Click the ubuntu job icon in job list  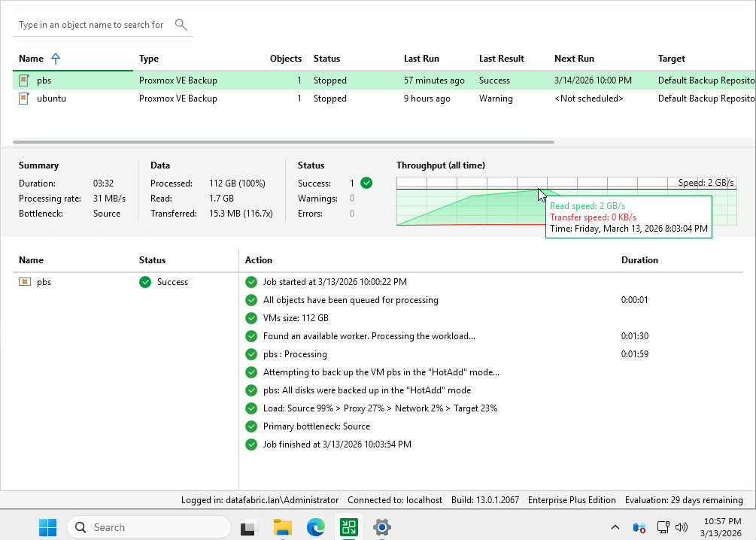tap(23, 99)
